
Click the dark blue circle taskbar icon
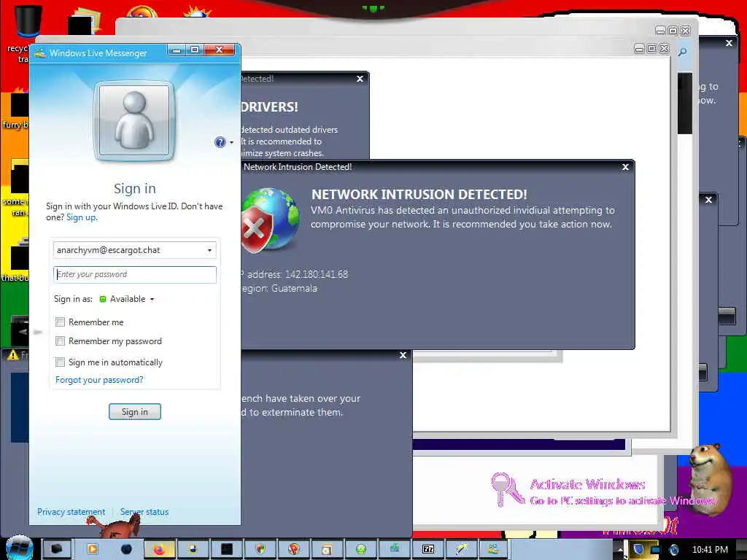[x=125, y=549]
